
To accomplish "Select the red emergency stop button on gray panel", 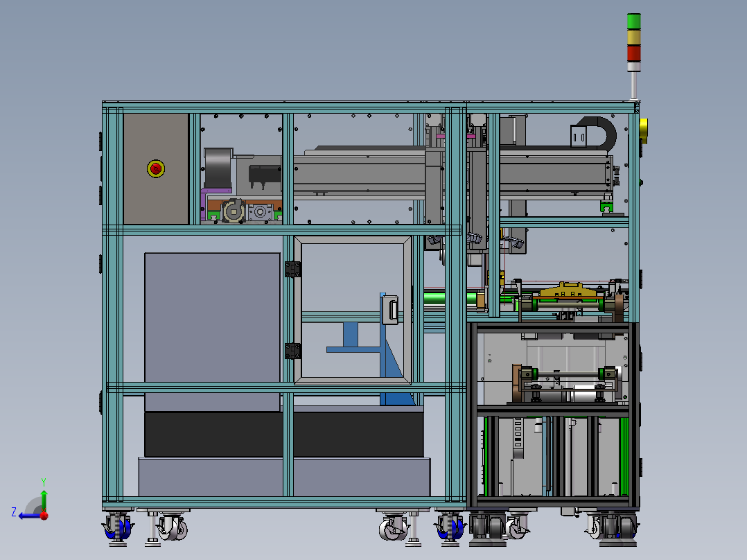I will [x=156, y=168].
